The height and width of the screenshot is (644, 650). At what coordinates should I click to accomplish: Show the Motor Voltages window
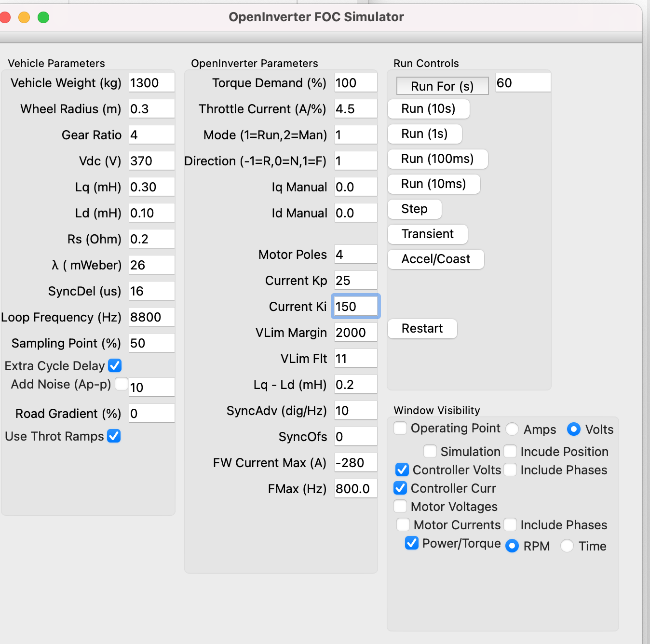tap(401, 506)
